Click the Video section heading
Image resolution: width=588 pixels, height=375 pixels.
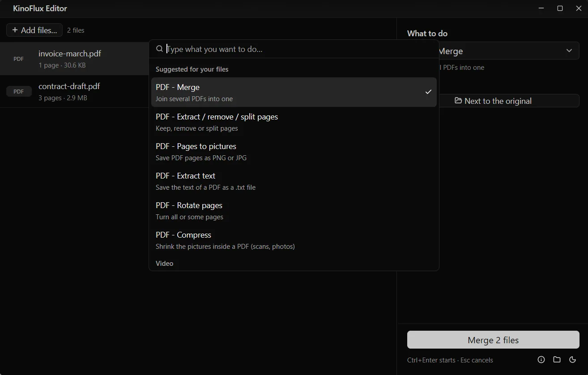164,263
